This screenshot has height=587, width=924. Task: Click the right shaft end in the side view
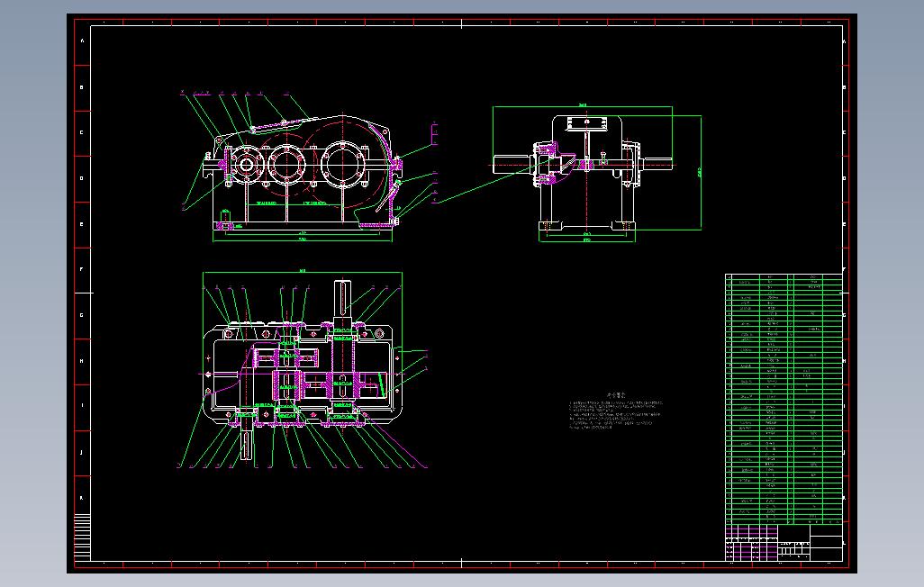click(x=657, y=163)
